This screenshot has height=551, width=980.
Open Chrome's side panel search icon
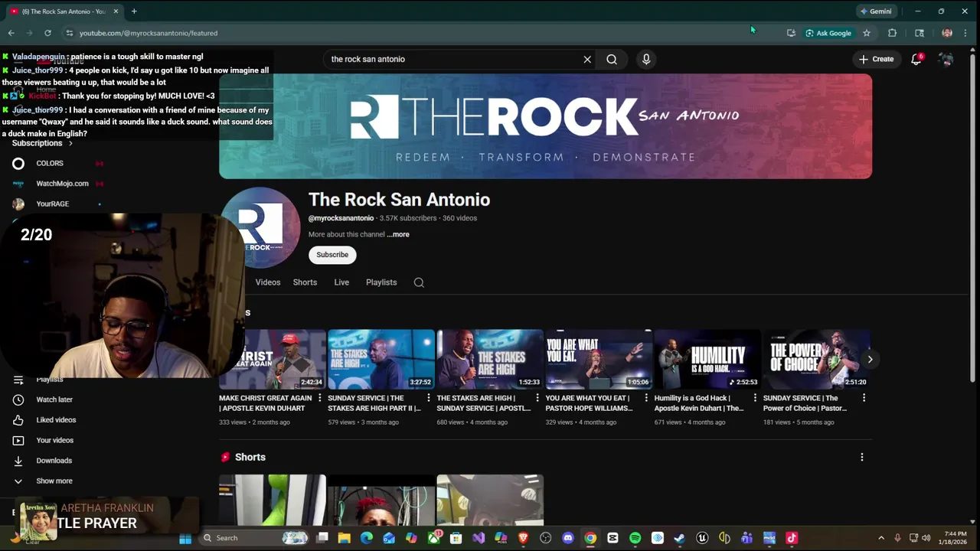coord(920,33)
